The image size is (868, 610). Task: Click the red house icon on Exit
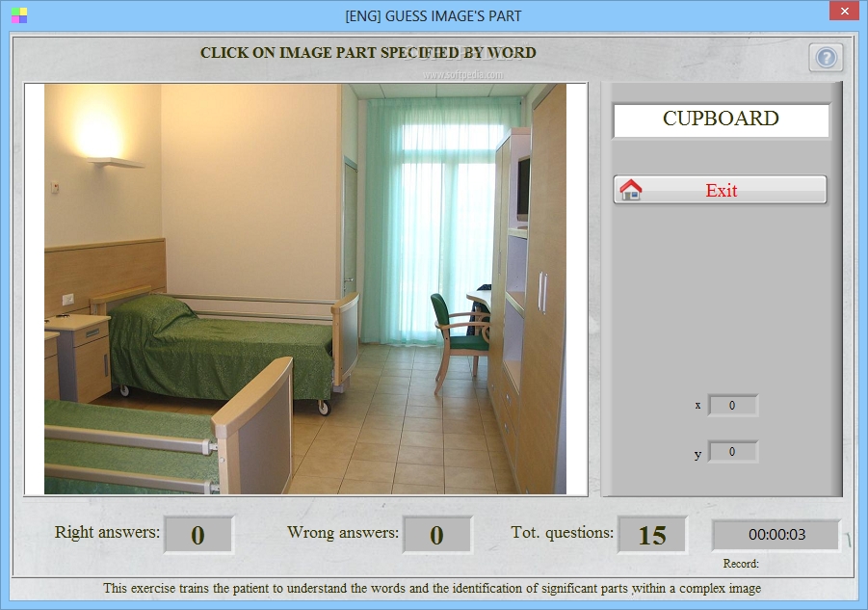click(630, 190)
